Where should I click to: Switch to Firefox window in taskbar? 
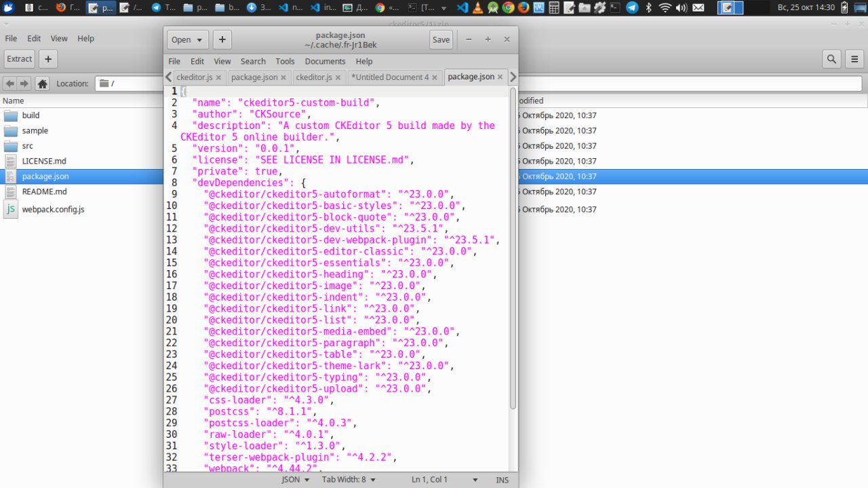(68, 8)
